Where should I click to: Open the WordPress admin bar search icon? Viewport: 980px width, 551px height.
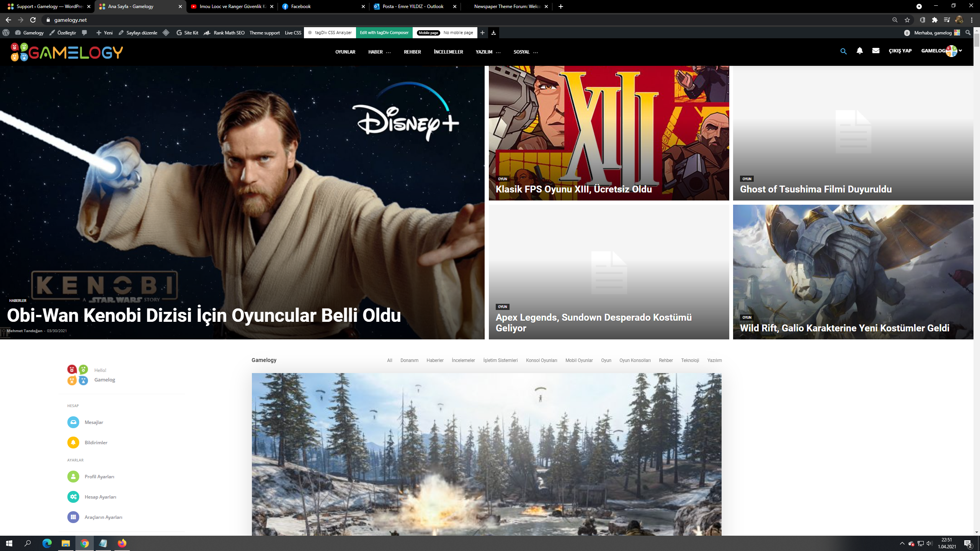(968, 33)
